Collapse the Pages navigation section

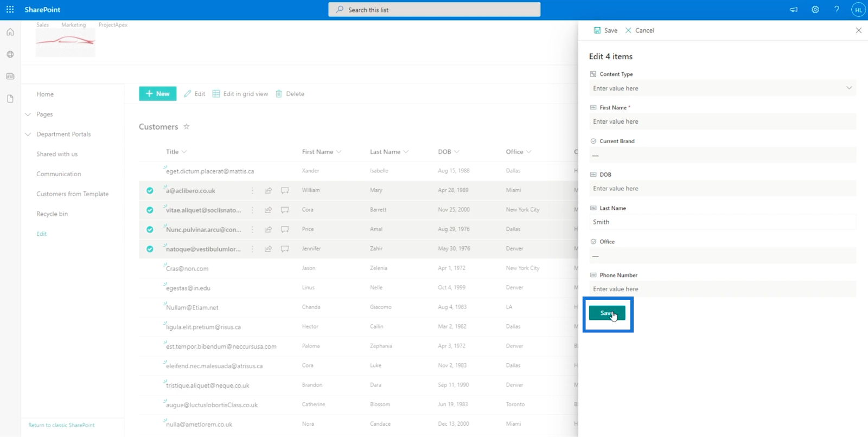click(x=28, y=114)
